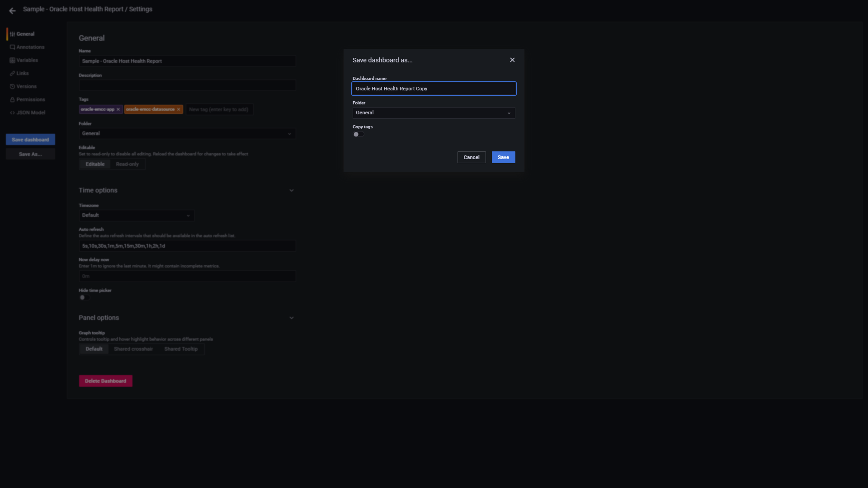Click the Permissions lock icon

12,99
